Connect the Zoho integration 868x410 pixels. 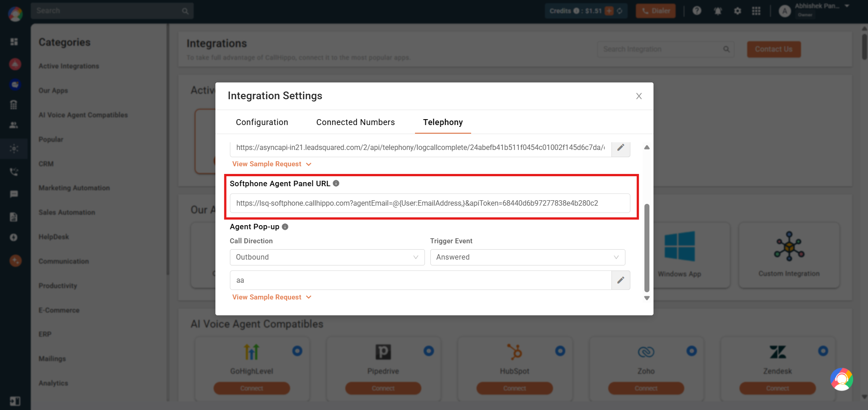pyautogui.click(x=646, y=388)
